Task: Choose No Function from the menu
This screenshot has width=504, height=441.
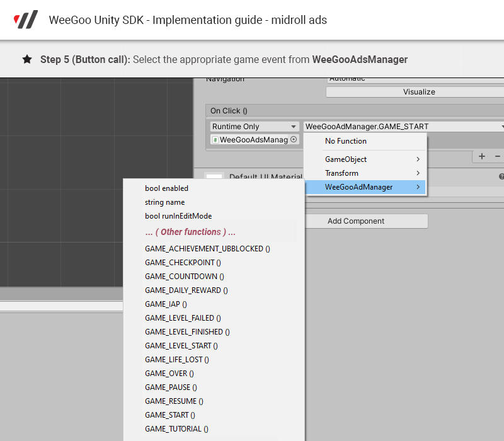Action: coord(345,141)
